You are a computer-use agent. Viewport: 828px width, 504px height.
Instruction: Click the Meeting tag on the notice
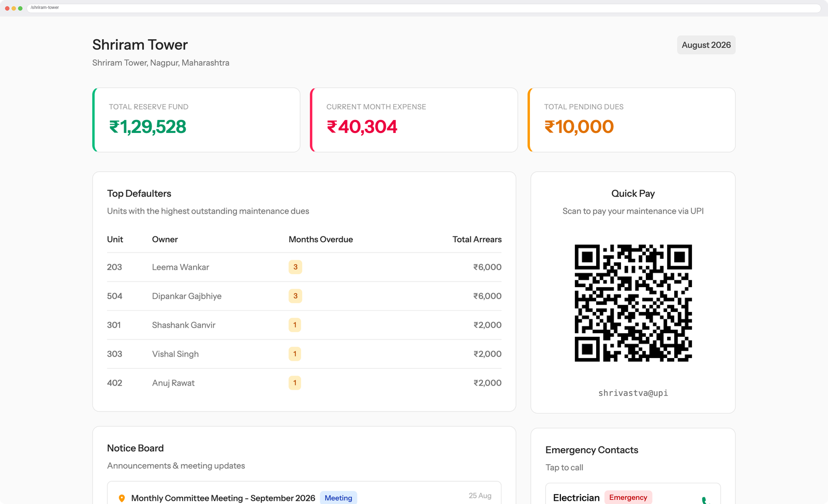[338, 498]
